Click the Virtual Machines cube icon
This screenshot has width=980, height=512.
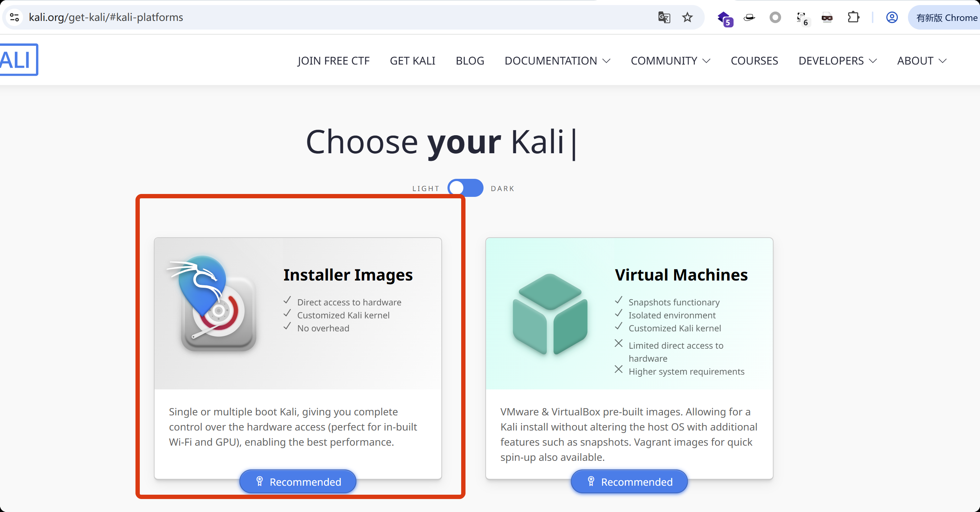point(550,314)
